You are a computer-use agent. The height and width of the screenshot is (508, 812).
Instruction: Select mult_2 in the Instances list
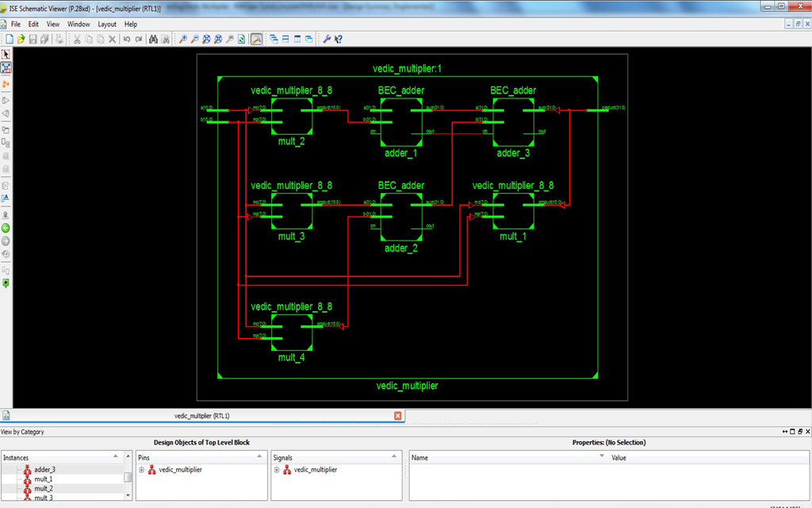[44, 488]
